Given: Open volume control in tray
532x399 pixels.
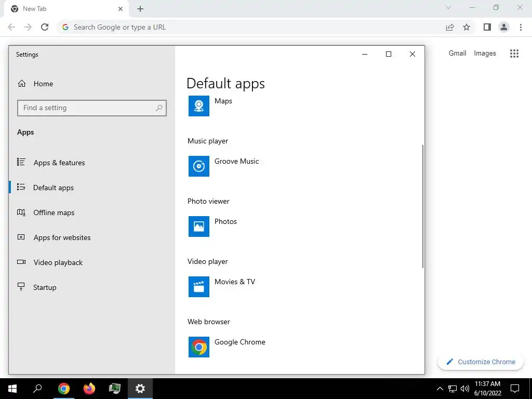Looking at the screenshot, I should 465,389.
